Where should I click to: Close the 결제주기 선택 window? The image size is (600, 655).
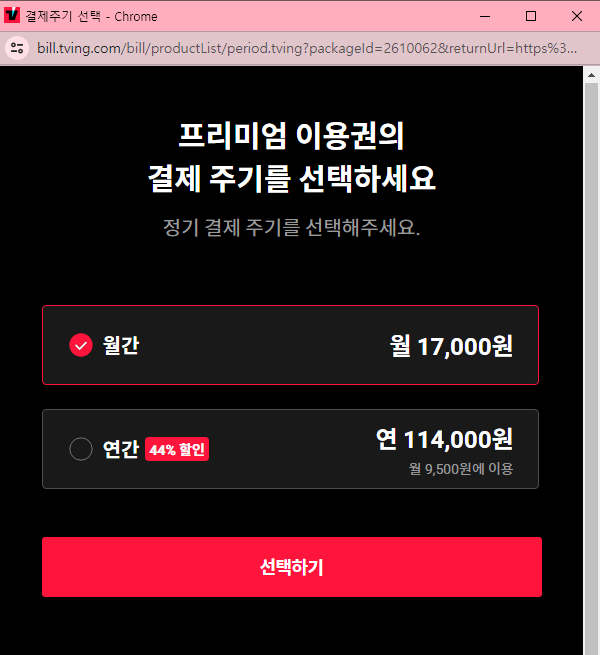[577, 16]
